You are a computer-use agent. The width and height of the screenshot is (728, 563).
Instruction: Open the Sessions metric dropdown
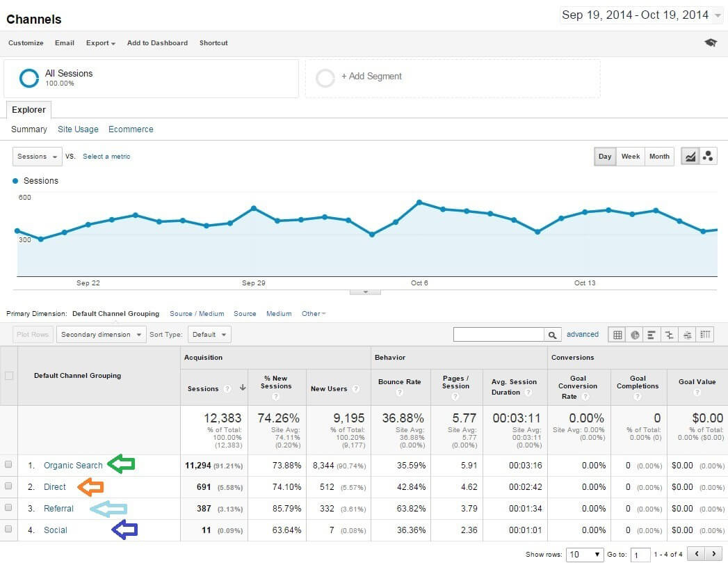point(36,156)
